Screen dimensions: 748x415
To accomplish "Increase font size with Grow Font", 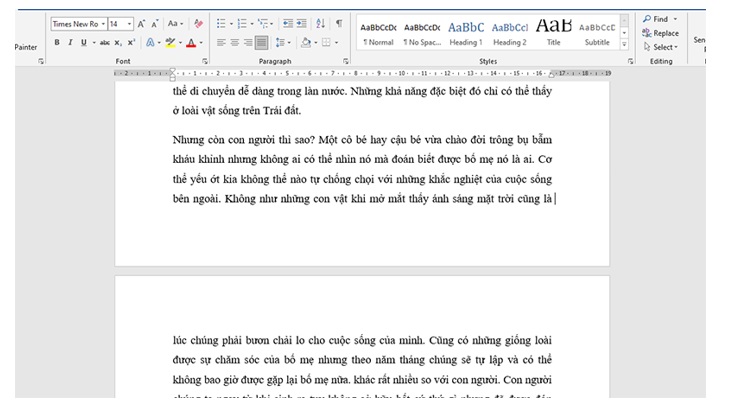I will coord(141,23).
